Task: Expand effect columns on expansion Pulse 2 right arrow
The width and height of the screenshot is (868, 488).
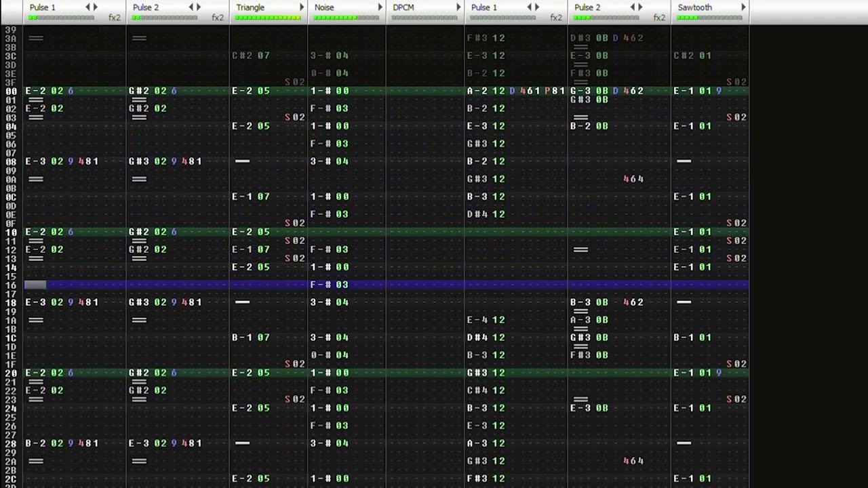Action: click(640, 7)
